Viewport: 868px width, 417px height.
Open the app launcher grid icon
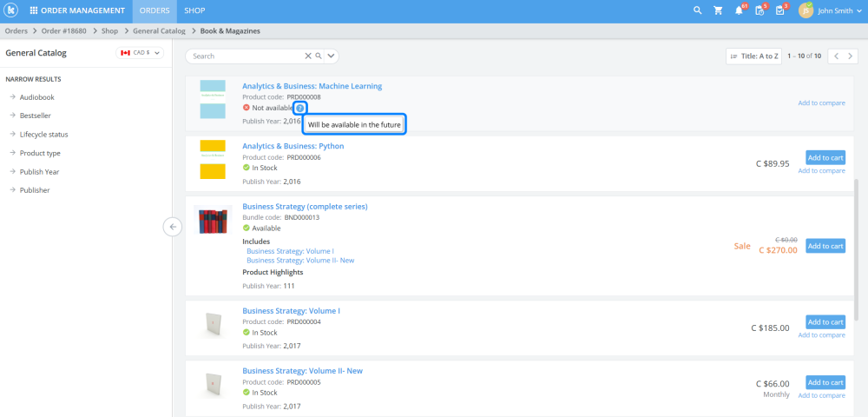(33, 11)
